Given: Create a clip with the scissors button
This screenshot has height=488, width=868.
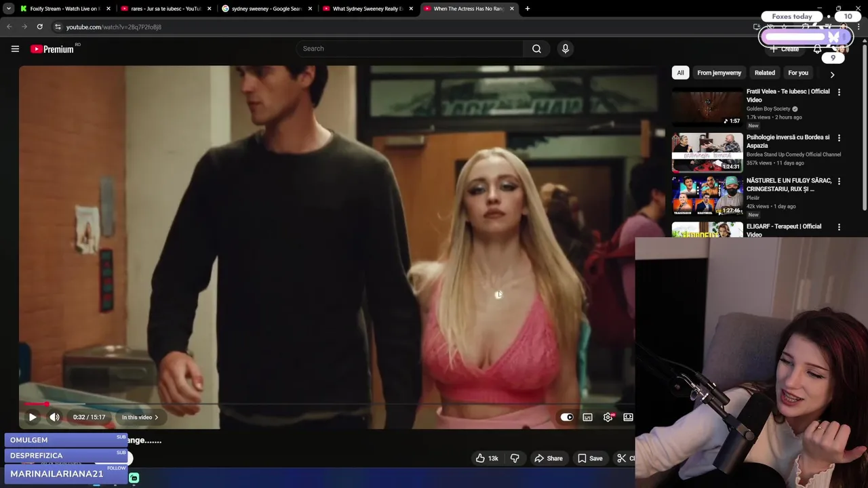Looking at the screenshot, I should point(624,458).
